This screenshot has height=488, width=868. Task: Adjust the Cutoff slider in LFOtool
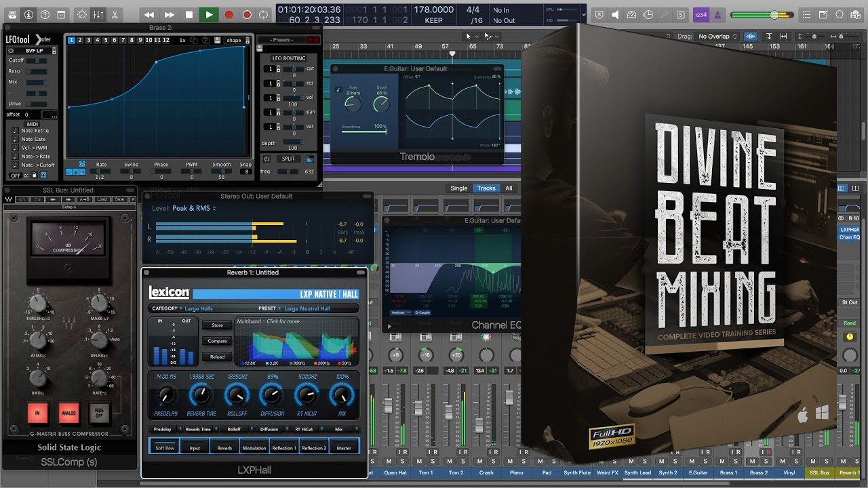click(37, 60)
